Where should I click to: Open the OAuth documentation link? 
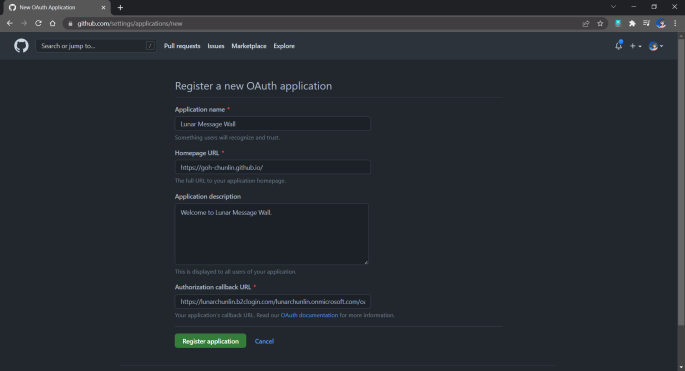click(x=309, y=315)
